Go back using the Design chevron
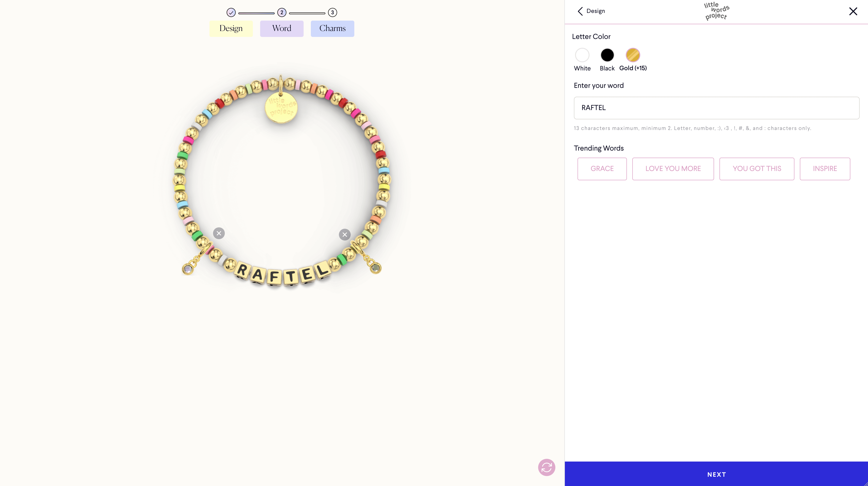 [x=591, y=11]
